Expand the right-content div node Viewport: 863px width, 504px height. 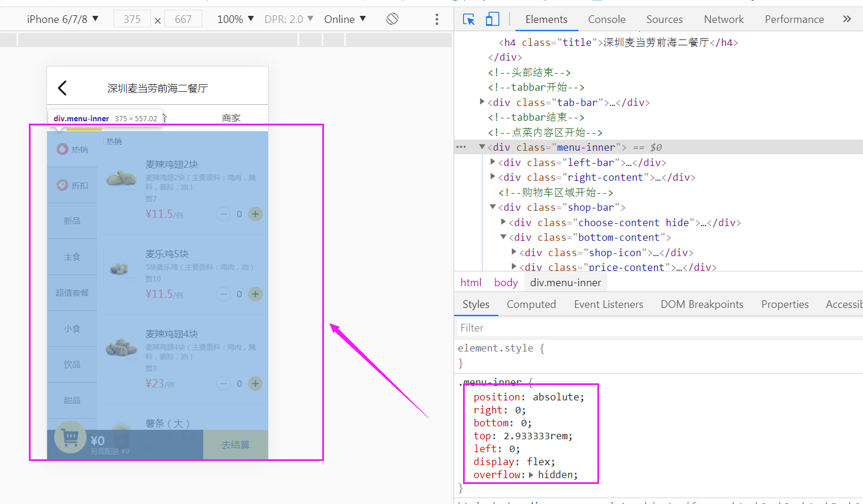coord(493,177)
